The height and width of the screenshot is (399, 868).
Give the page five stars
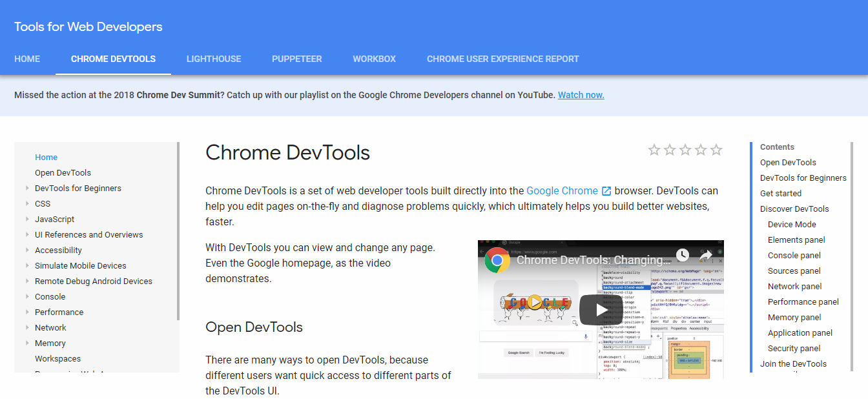[716, 150]
